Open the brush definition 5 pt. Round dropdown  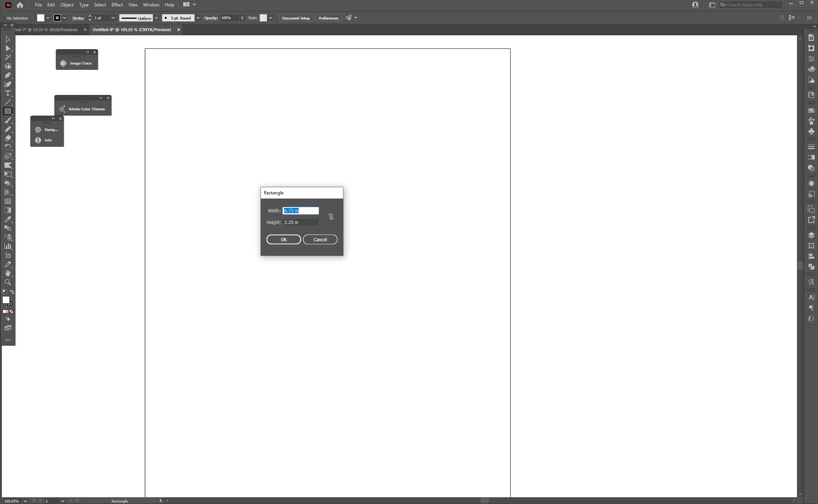coord(198,18)
